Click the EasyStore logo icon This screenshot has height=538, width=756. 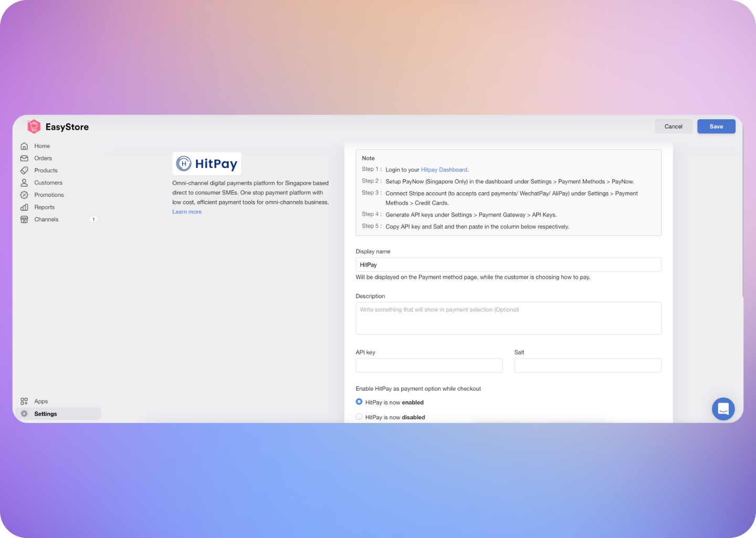pyautogui.click(x=34, y=127)
